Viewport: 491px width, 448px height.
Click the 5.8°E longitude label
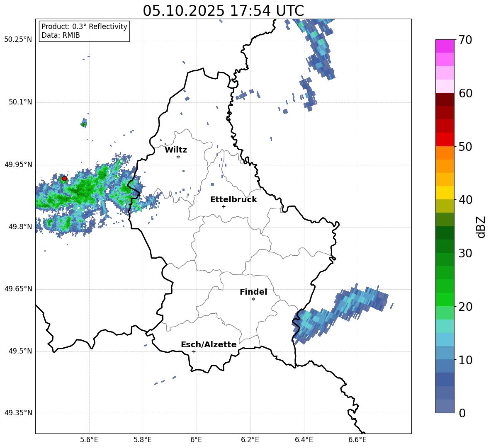(143, 440)
